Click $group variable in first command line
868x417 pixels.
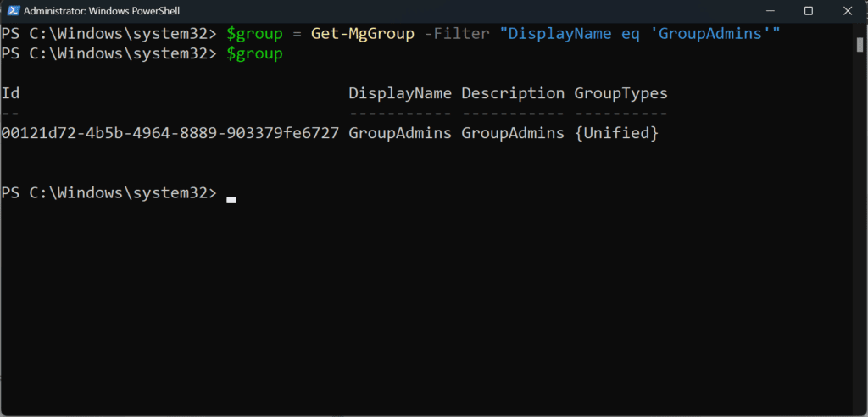[x=254, y=34]
